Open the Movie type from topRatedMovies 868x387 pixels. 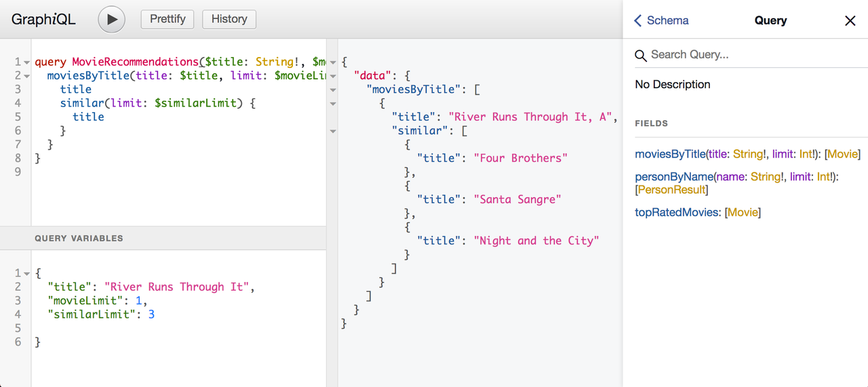[x=743, y=213]
